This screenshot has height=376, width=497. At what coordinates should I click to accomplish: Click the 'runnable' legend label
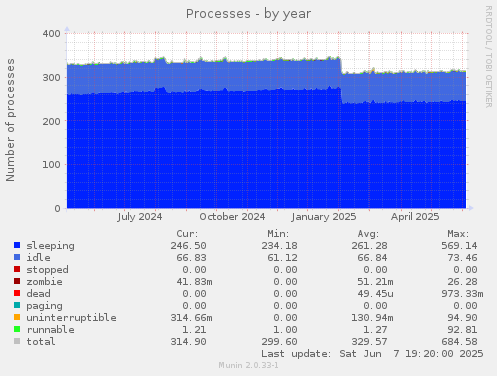[x=50, y=330]
